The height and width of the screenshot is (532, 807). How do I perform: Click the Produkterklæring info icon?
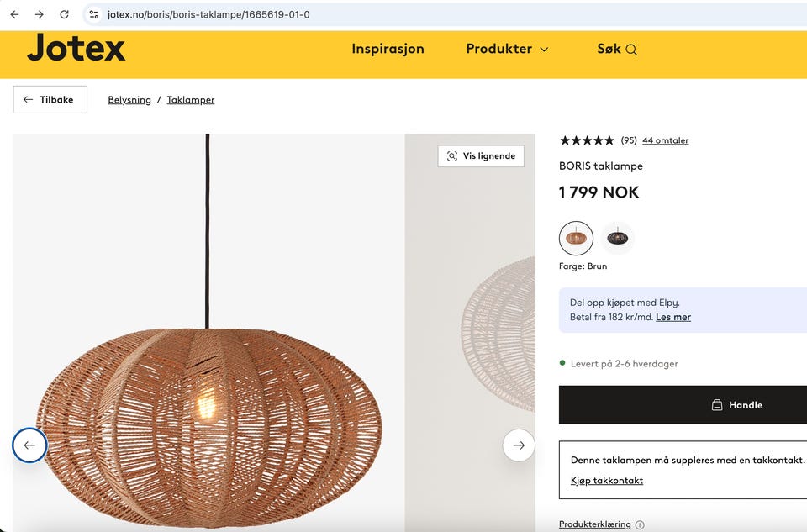coord(640,525)
